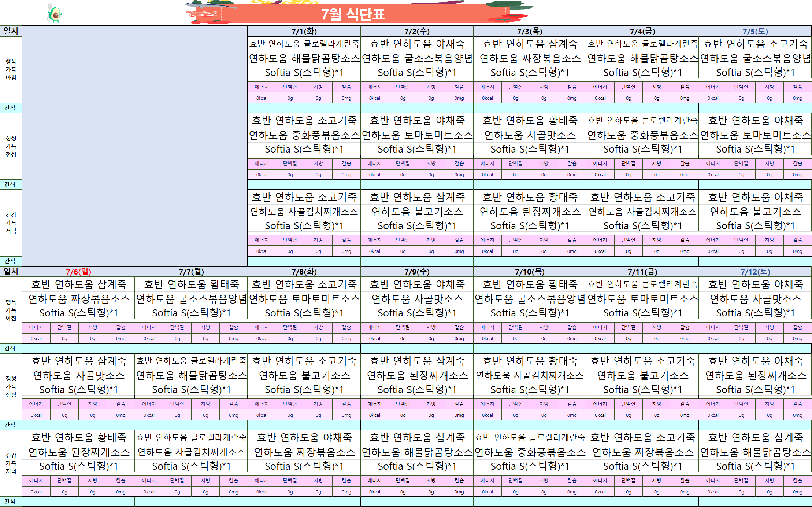Click the '0kcal' energy value under 7/1 breakfast
Viewport: 812px width, 507px height.
tap(262, 98)
